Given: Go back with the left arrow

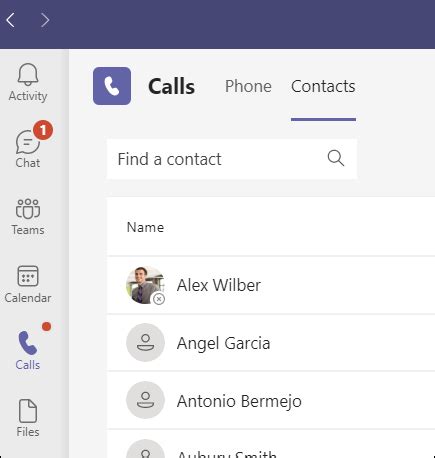Looking at the screenshot, I should (x=11, y=20).
